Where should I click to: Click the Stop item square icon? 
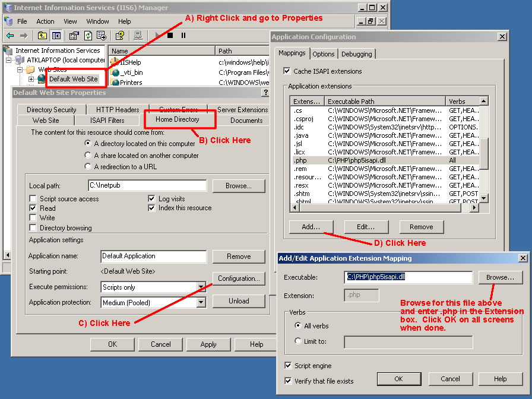click(170, 35)
